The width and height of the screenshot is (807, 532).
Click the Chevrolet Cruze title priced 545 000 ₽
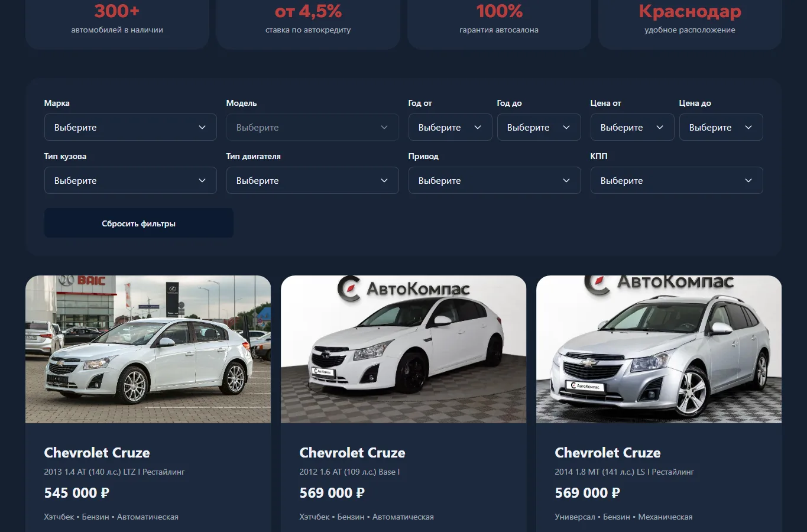(x=97, y=453)
